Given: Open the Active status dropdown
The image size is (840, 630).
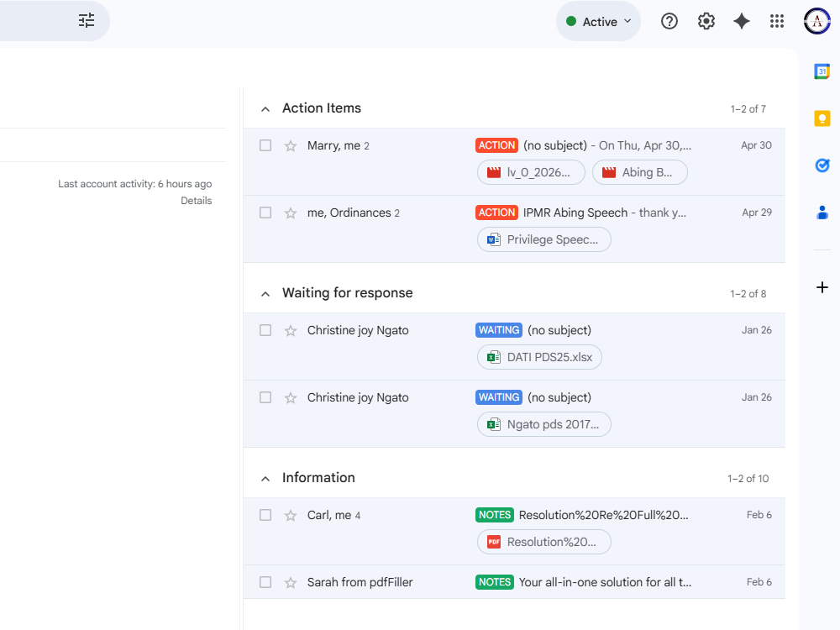Looking at the screenshot, I should [x=598, y=22].
